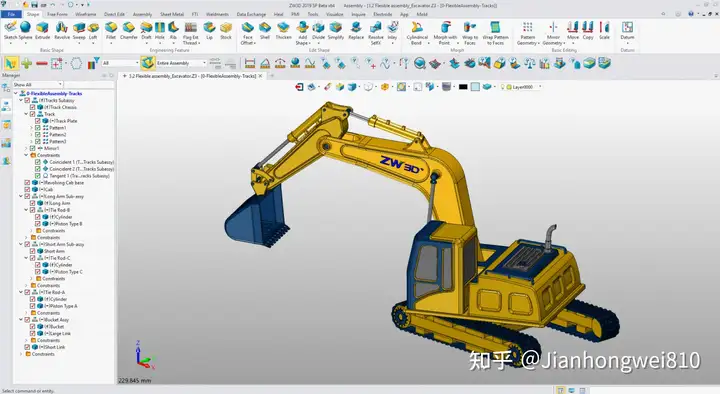
Task: Switch to the Free Form tab
Action: (x=57, y=14)
